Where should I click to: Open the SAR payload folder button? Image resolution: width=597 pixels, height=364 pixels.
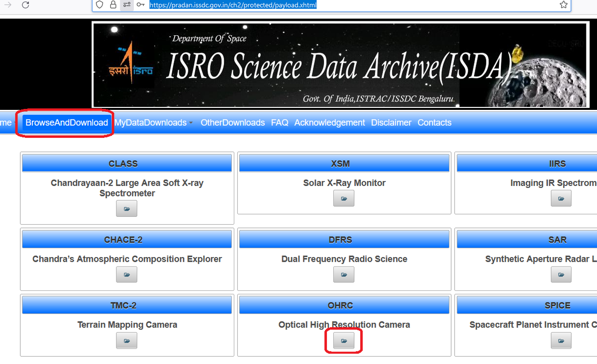(x=561, y=274)
